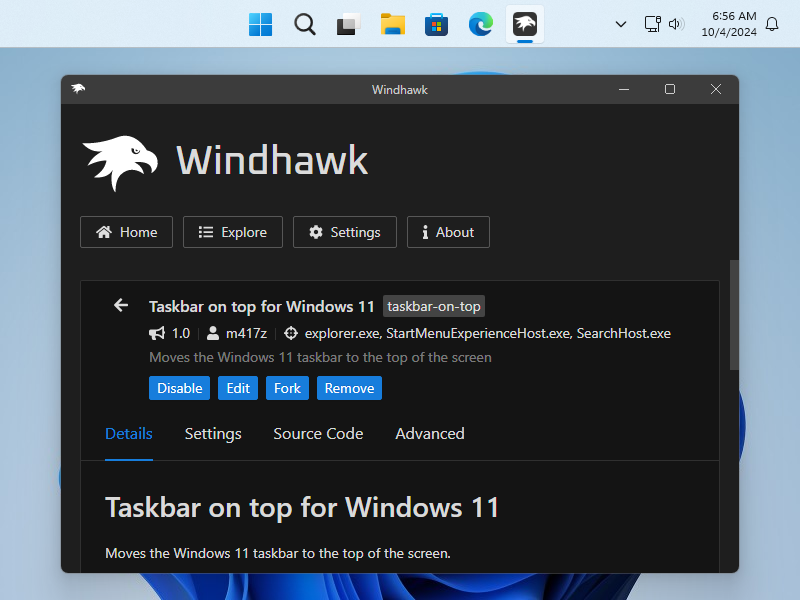Viewport: 800px width, 600px height.
Task: Click the back arrow on the mod page
Action: [x=121, y=305]
